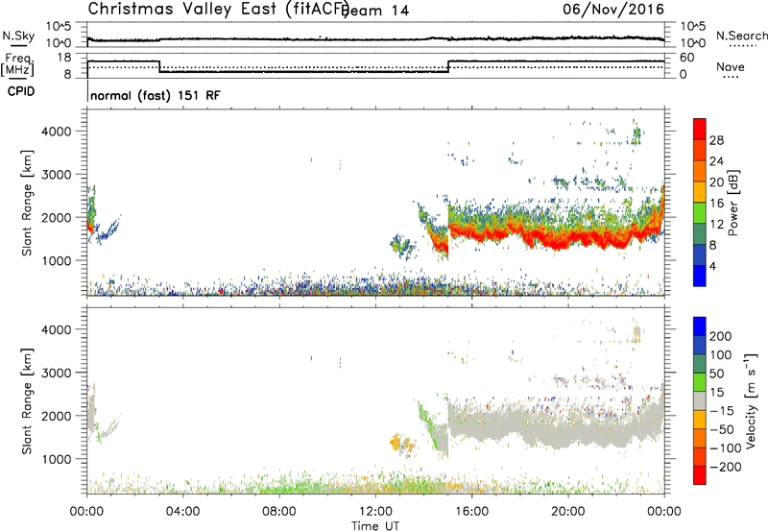Select the '50' label on velocity color bar
Viewport: 768px width, 532px height.
[x=716, y=374]
